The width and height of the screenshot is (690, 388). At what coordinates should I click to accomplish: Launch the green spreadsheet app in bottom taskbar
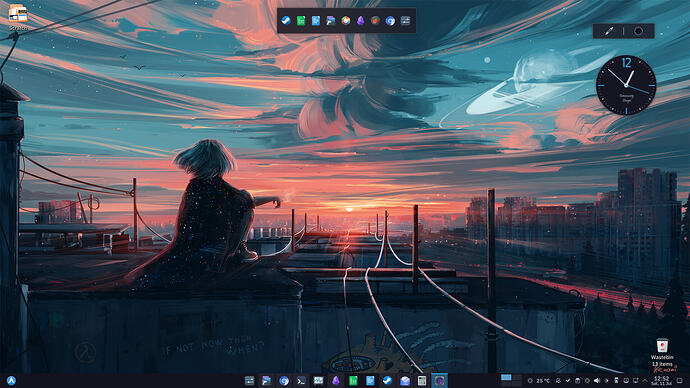[x=353, y=381]
